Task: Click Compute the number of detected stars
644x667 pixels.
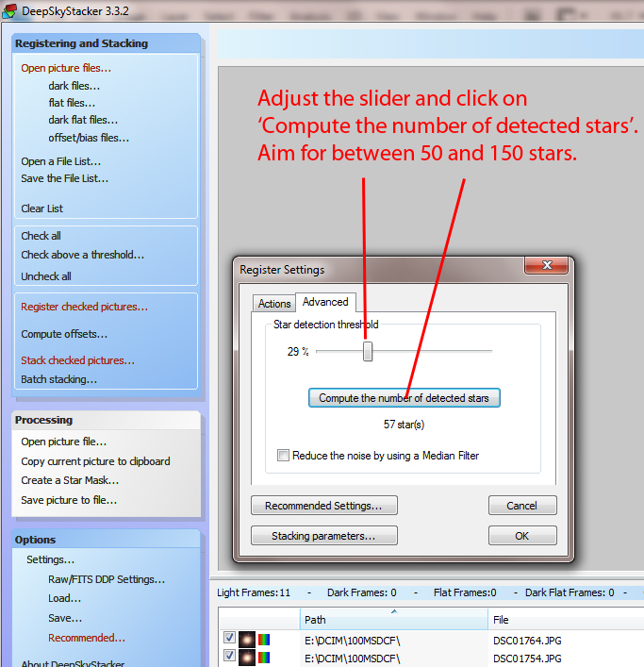Action: [x=404, y=398]
